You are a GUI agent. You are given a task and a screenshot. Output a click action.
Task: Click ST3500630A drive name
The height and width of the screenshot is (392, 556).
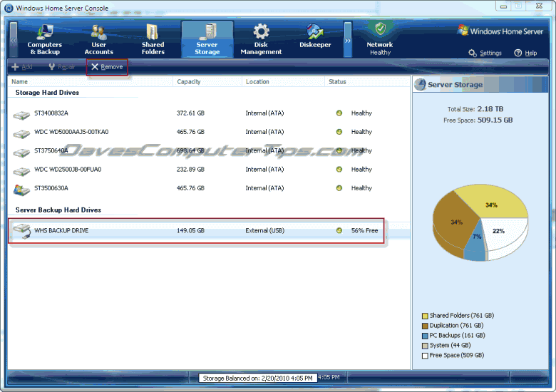click(51, 188)
